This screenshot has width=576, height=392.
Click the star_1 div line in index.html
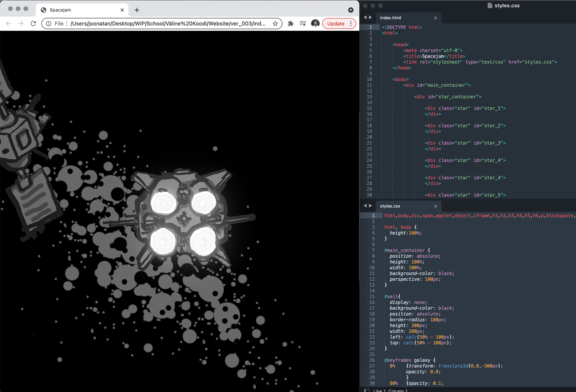pos(465,108)
